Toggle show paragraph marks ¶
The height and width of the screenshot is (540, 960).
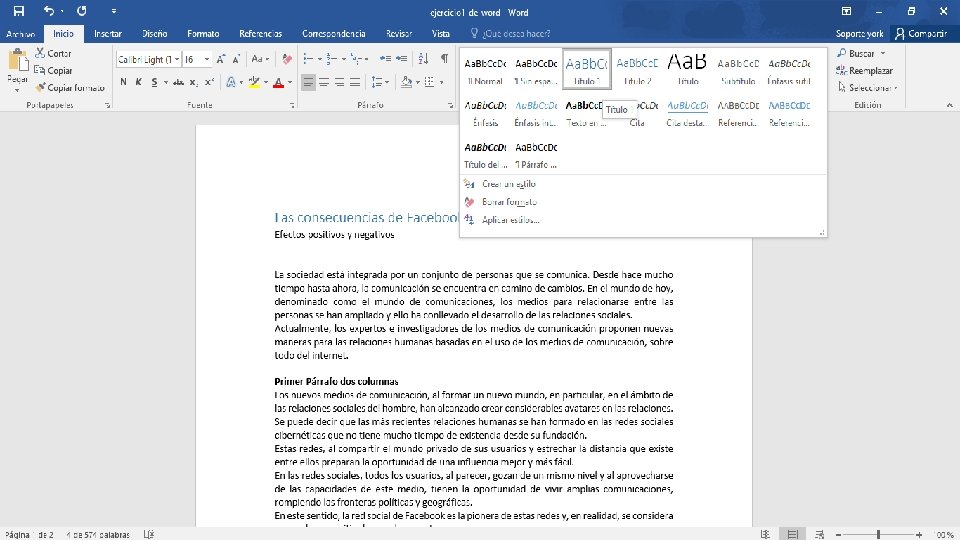click(x=444, y=59)
